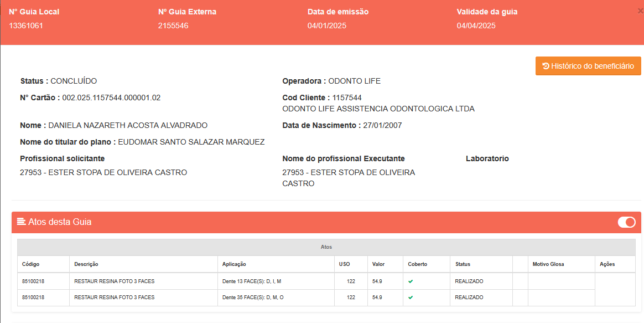Click REALIZADO status in Dente 35 row
The image size is (644, 323).
[x=469, y=297]
